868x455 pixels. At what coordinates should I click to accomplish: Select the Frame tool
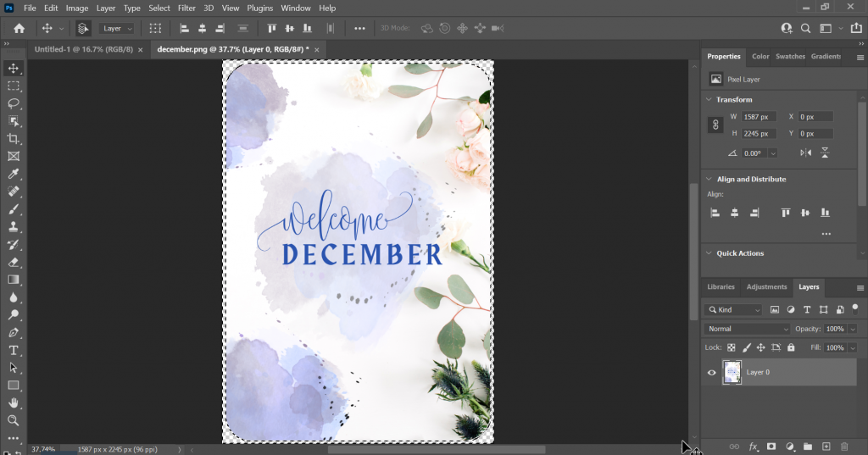14,157
